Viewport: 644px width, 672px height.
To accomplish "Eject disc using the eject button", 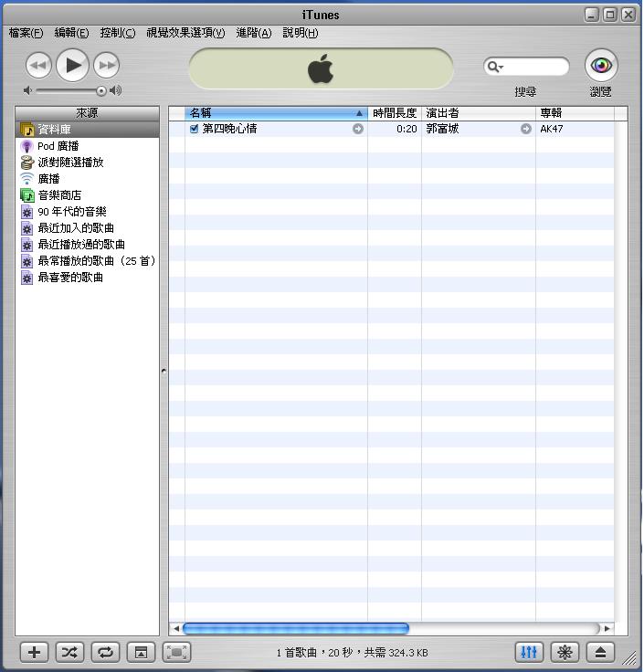I will click(600, 652).
